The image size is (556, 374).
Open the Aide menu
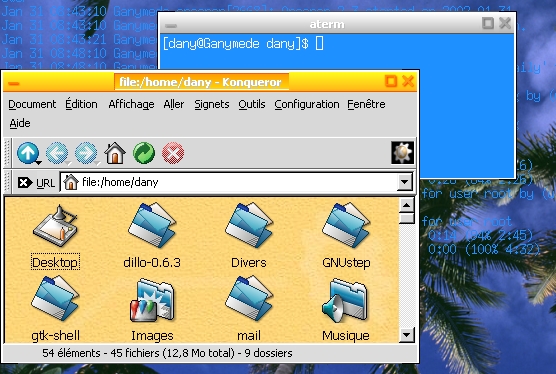click(x=20, y=123)
